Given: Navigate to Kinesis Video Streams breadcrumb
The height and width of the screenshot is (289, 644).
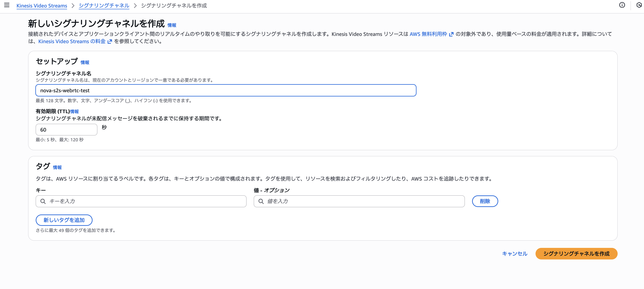Looking at the screenshot, I should 41,5.
